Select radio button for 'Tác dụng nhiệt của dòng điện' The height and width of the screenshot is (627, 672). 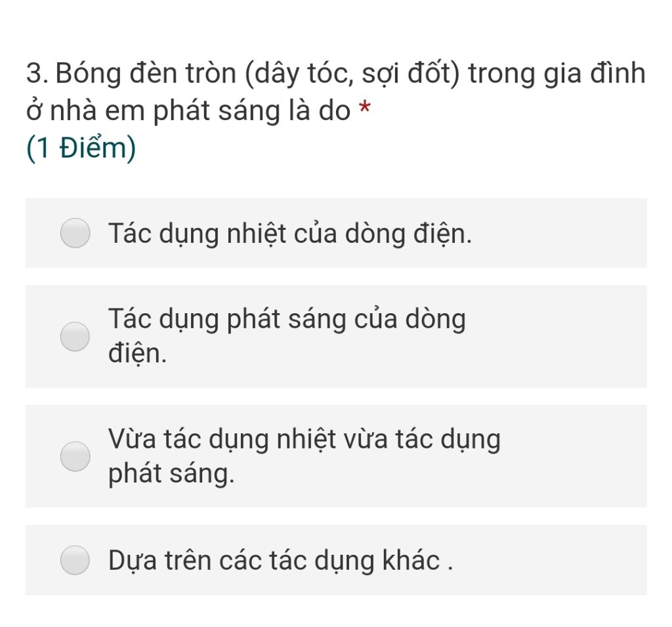pos(75,233)
